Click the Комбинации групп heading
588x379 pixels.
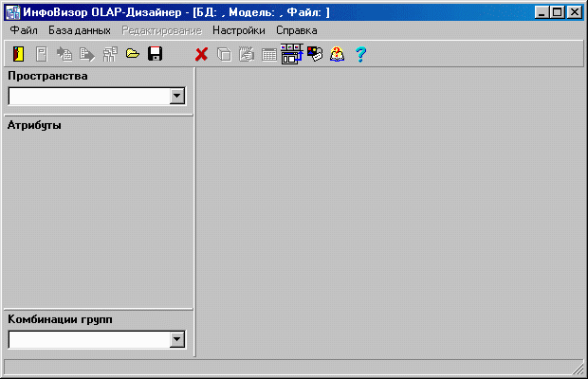click(60, 319)
